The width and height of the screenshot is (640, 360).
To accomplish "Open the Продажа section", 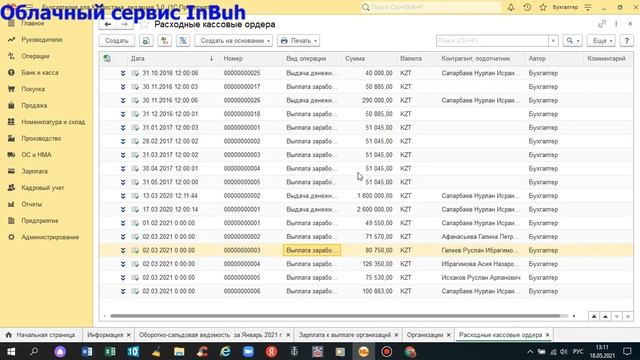I will [x=34, y=105].
